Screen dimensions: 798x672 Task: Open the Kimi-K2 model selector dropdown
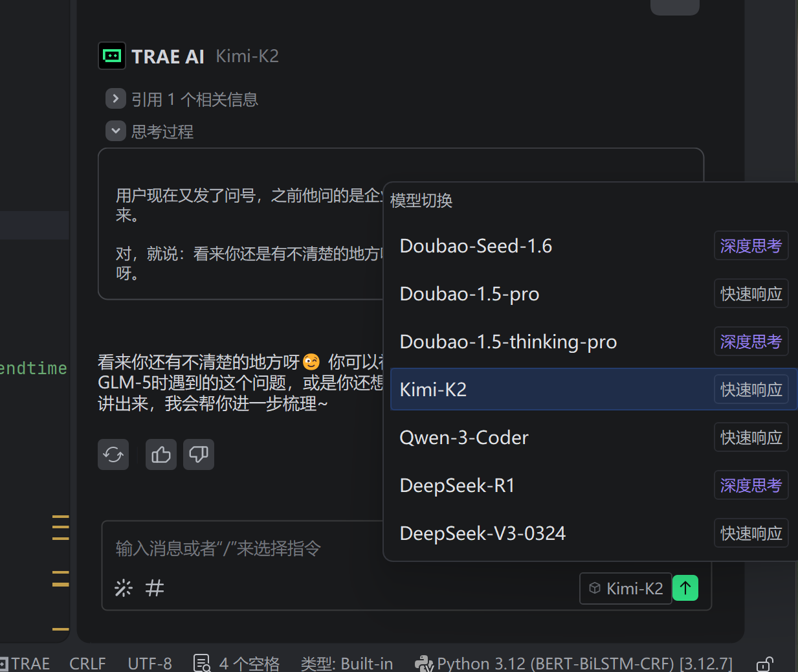pyautogui.click(x=625, y=588)
